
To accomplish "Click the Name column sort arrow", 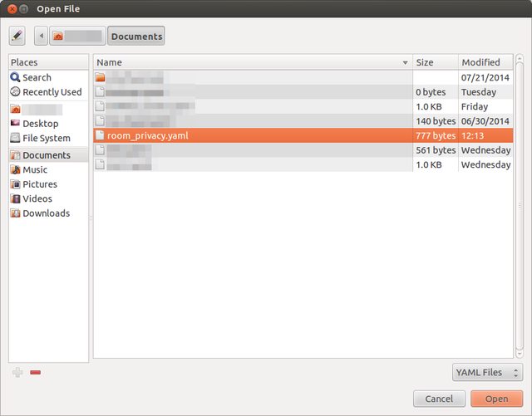I will 405,63.
